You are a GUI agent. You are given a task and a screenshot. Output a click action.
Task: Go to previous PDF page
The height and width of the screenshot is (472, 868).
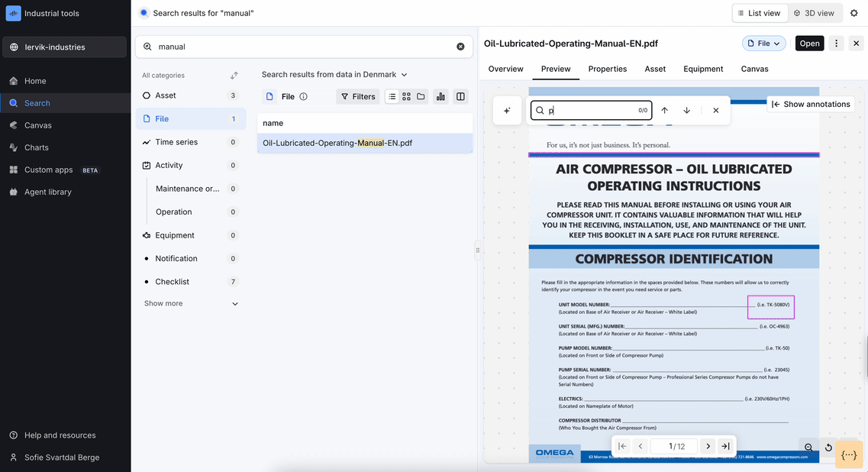641,446
